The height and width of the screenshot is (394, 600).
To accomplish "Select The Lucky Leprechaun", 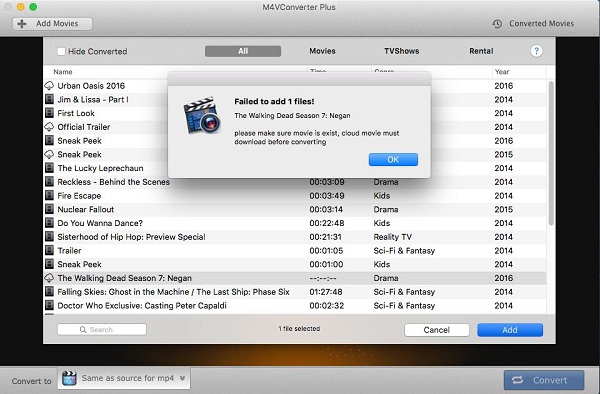I will pyautogui.click(x=100, y=168).
